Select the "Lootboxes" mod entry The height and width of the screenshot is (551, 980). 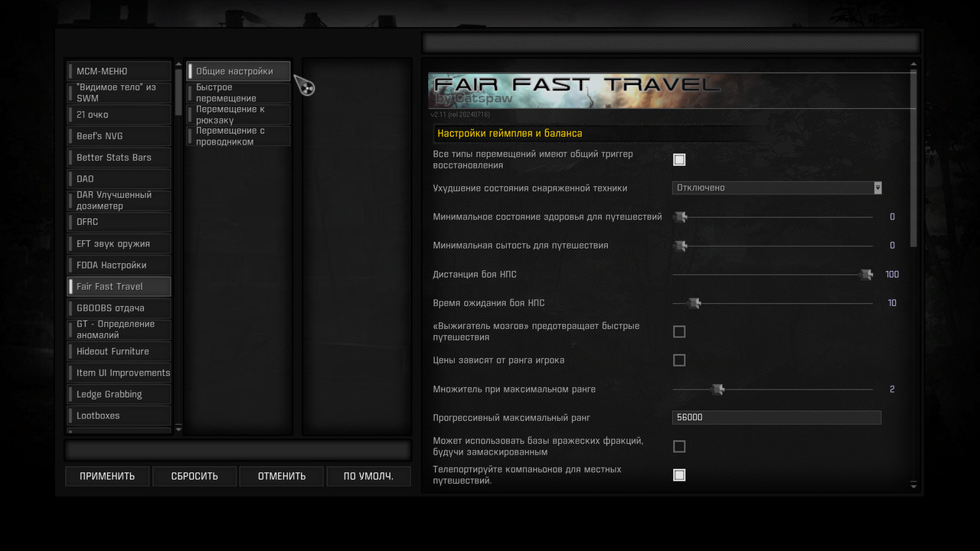[x=118, y=415]
